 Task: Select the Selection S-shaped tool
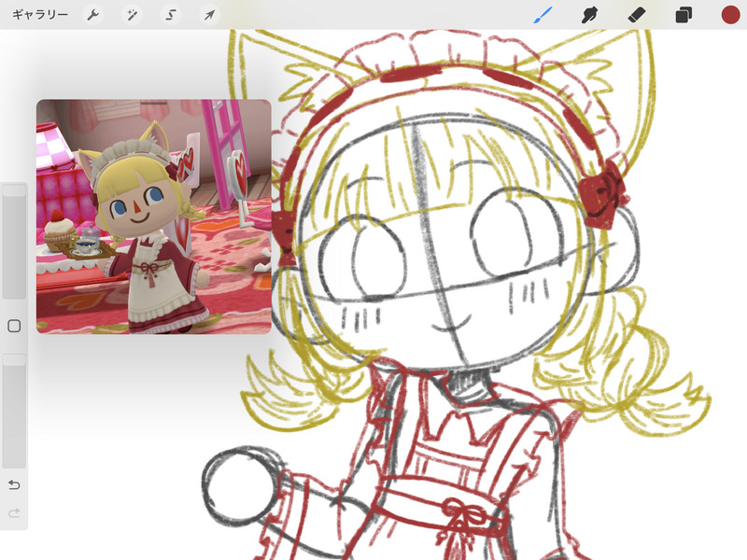pyautogui.click(x=171, y=15)
